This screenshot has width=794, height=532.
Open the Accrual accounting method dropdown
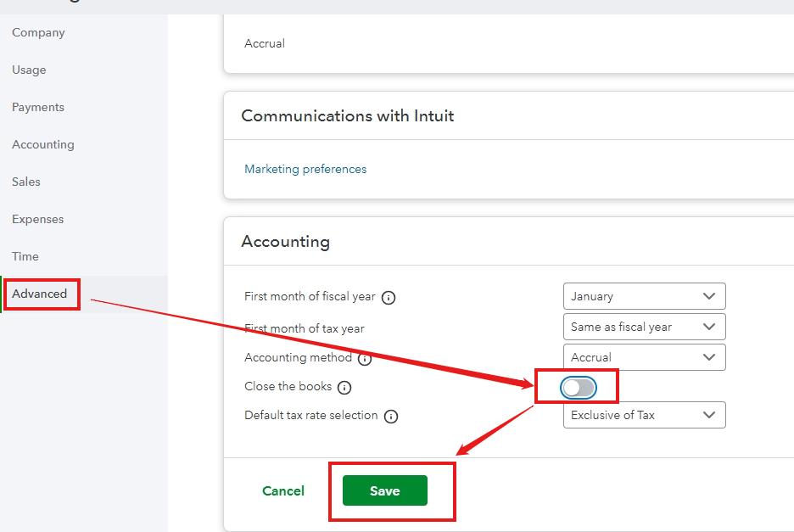click(644, 357)
